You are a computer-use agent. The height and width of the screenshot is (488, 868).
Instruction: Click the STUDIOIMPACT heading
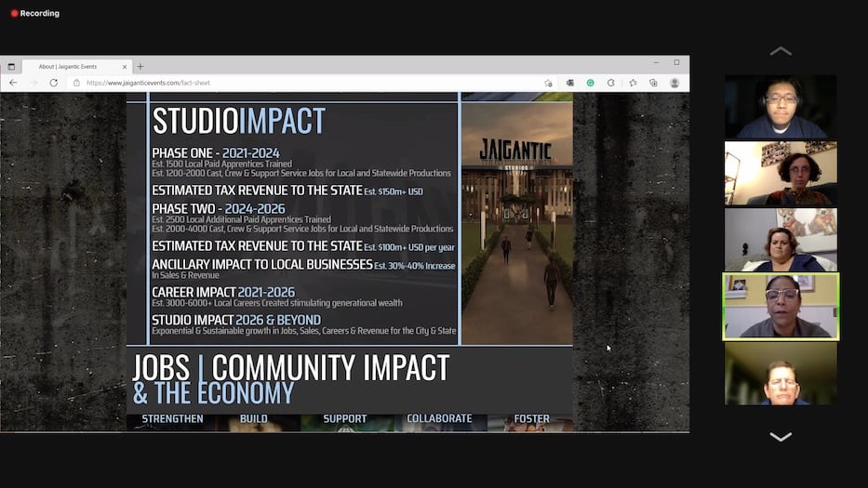pyautogui.click(x=238, y=121)
